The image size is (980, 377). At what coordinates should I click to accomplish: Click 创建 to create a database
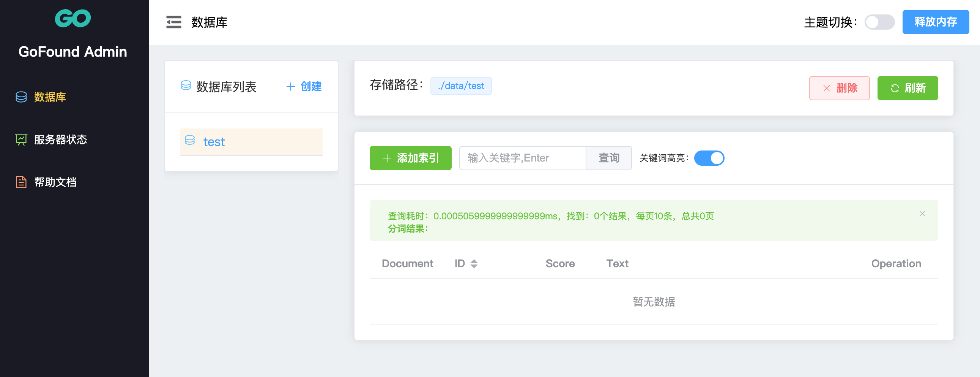(304, 86)
